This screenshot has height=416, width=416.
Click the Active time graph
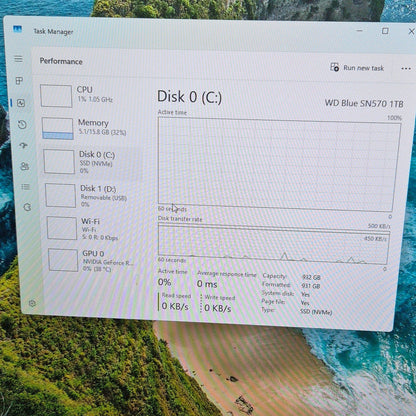pos(278,165)
